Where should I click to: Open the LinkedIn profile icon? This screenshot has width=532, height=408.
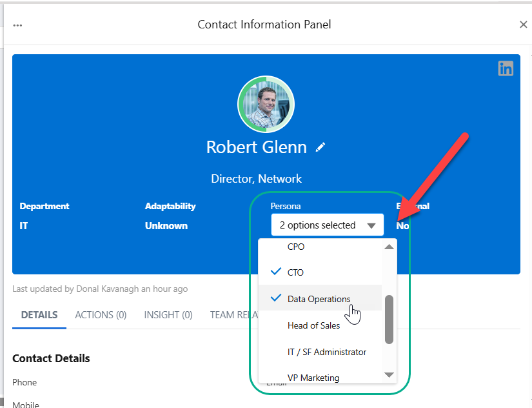point(506,68)
